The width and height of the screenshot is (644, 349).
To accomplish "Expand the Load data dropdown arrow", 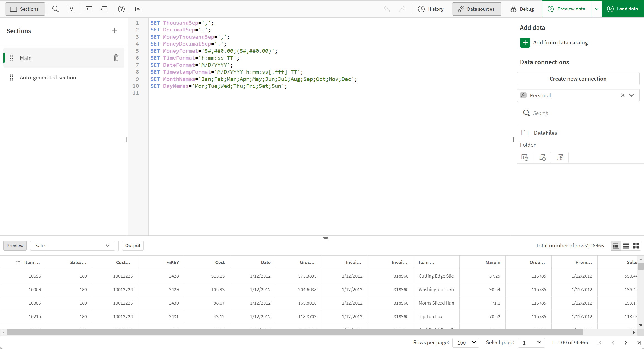I will coord(597,9).
